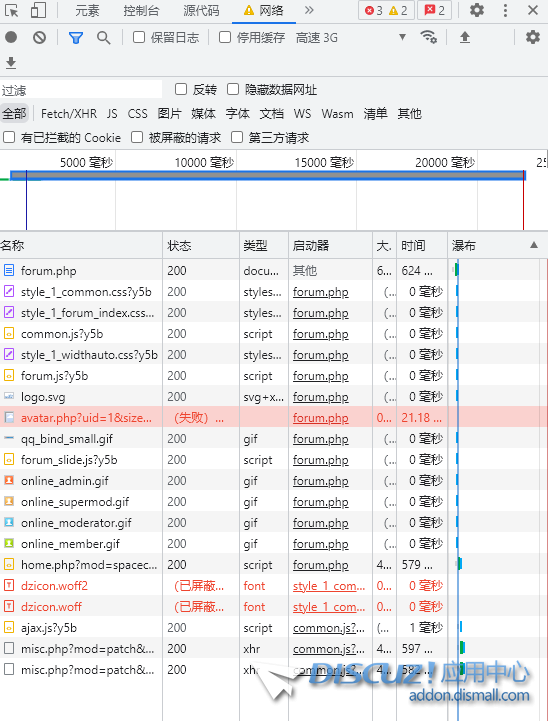
Task: Select logo.svg request row
Action: (274, 396)
